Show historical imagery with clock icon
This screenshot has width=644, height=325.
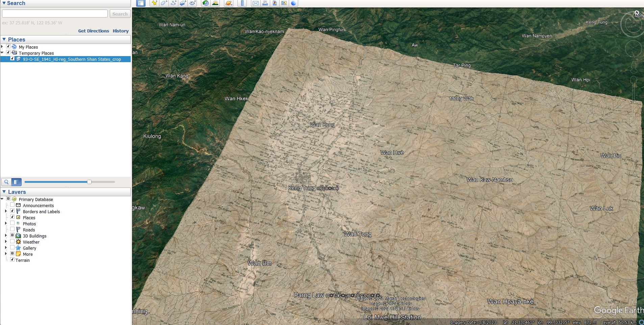[x=205, y=3]
